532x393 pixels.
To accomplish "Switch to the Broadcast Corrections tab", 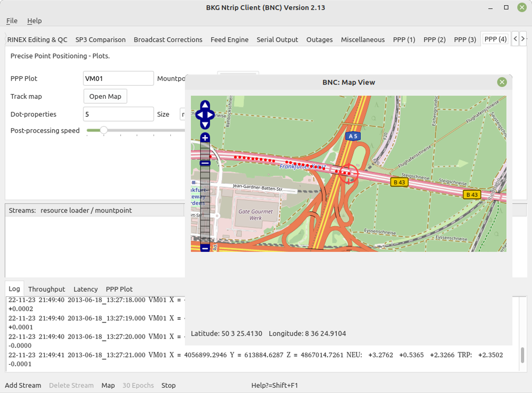I will (168, 39).
